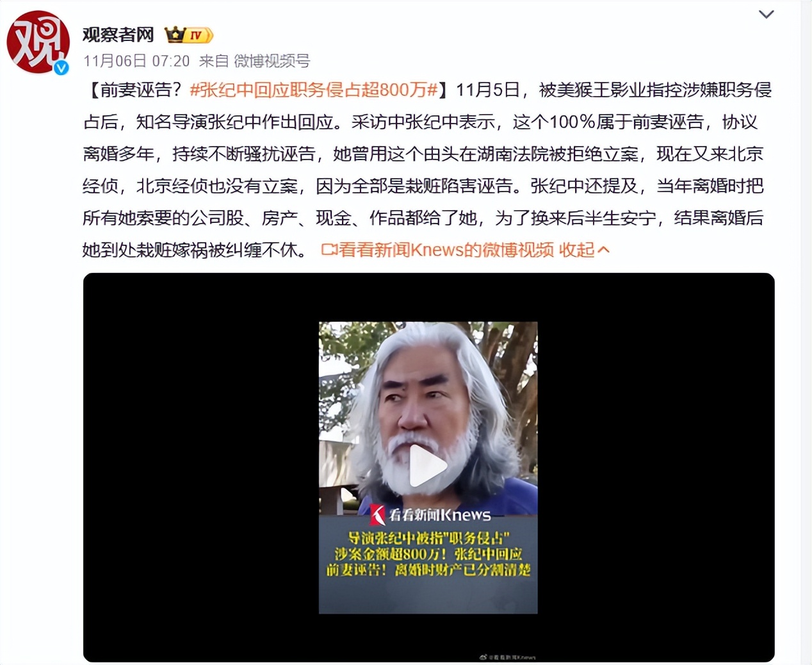This screenshot has width=812, height=665.
Task: Click the grey area under video captions
Action: [428, 596]
